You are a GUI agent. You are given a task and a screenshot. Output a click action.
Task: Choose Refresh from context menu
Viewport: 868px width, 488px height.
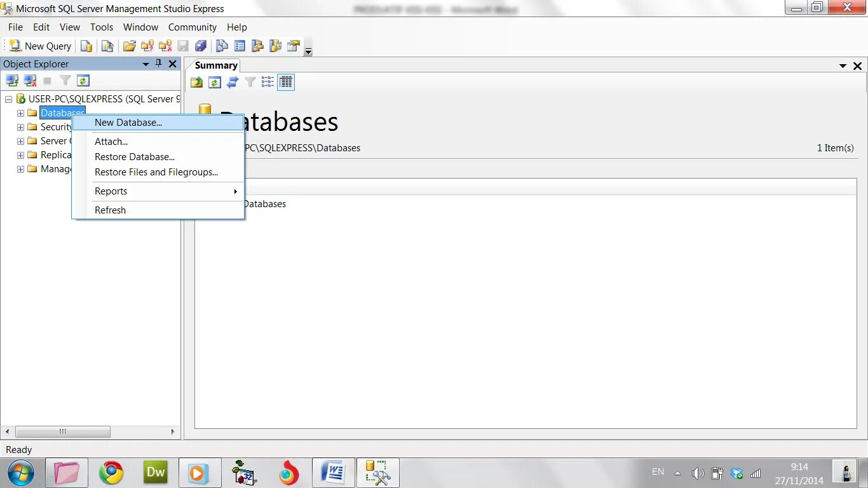tap(158, 210)
